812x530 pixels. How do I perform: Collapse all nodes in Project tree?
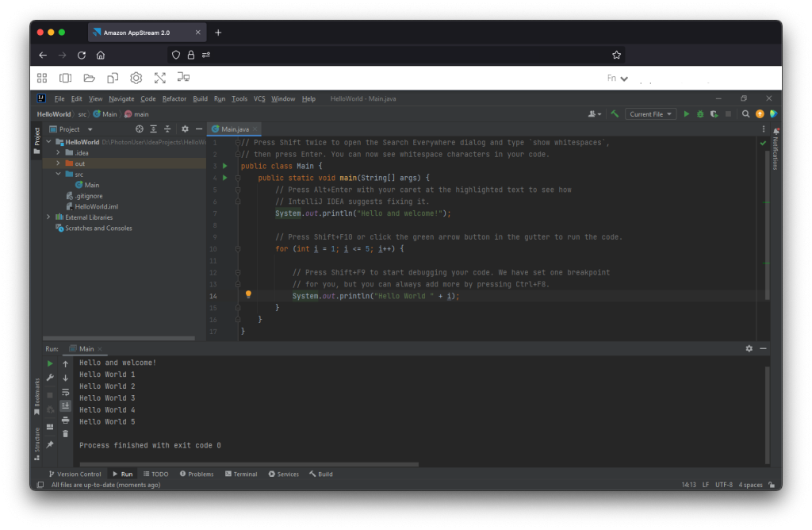166,129
